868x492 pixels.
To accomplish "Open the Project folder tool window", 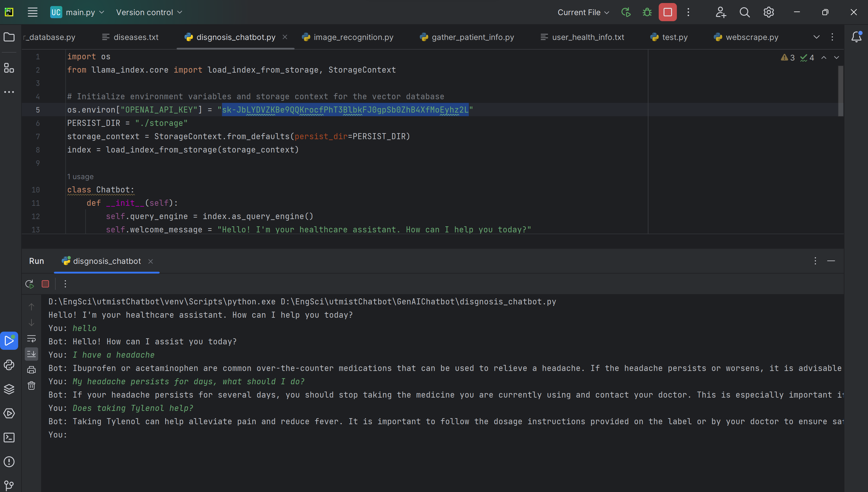I will coord(9,37).
